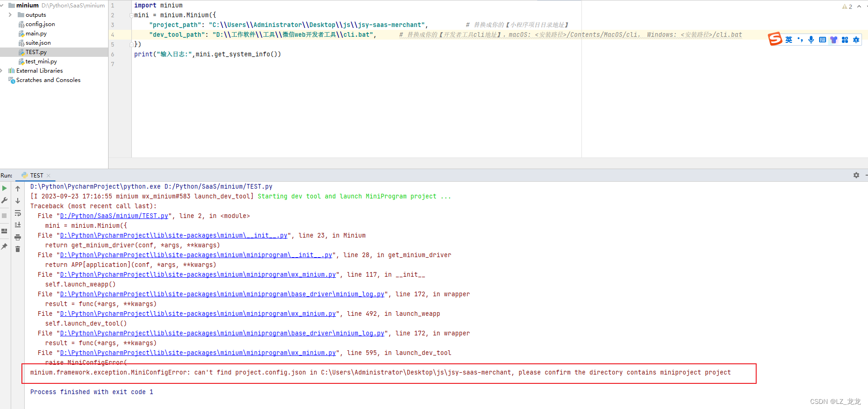Stop the process with the square icon

click(5, 216)
